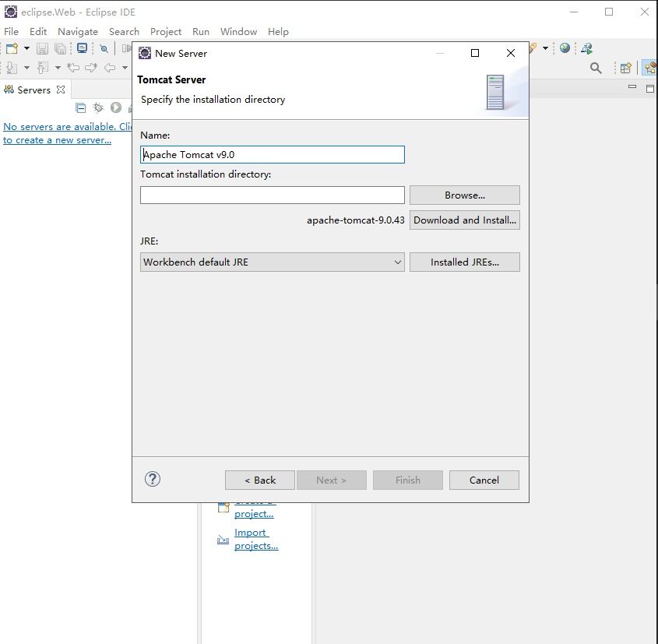
Task: Click the Installed JREs... button
Action: [x=465, y=262]
